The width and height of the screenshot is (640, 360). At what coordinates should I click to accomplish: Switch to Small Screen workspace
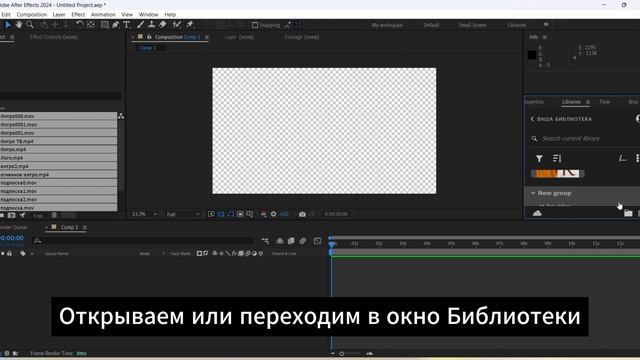tap(472, 25)
